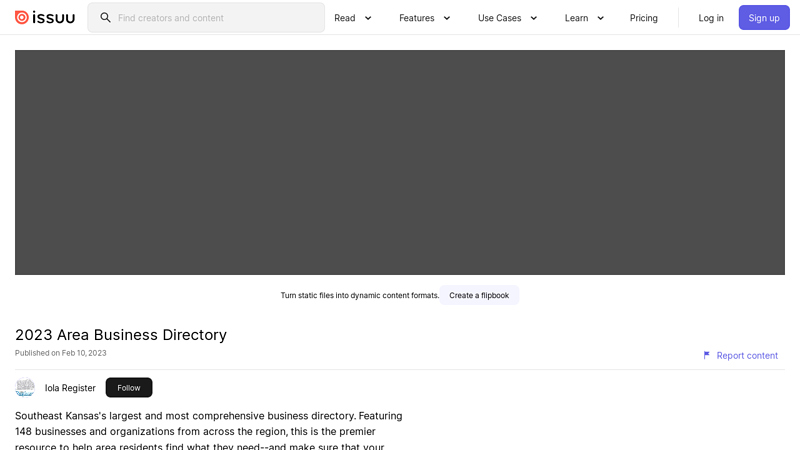The image size is (800, 450).
Task: Click the '2023 Area Business Directory' title
Action: [x=121, y=335]
